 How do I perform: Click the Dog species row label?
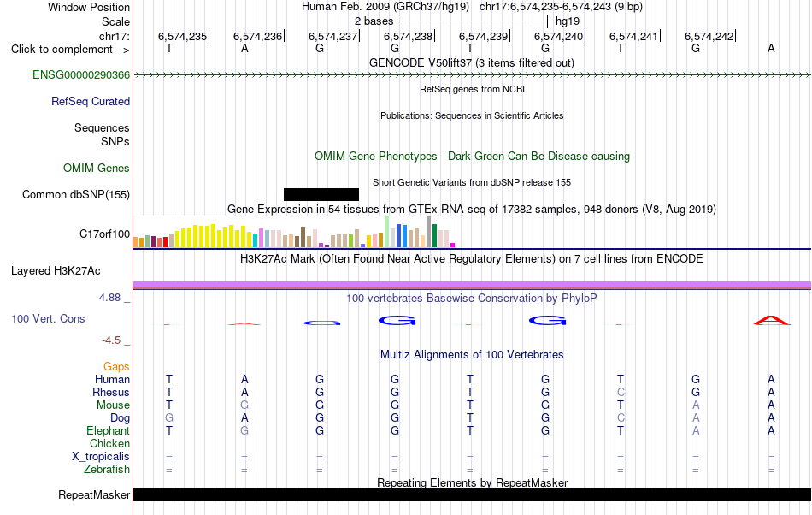click(120, 418)
